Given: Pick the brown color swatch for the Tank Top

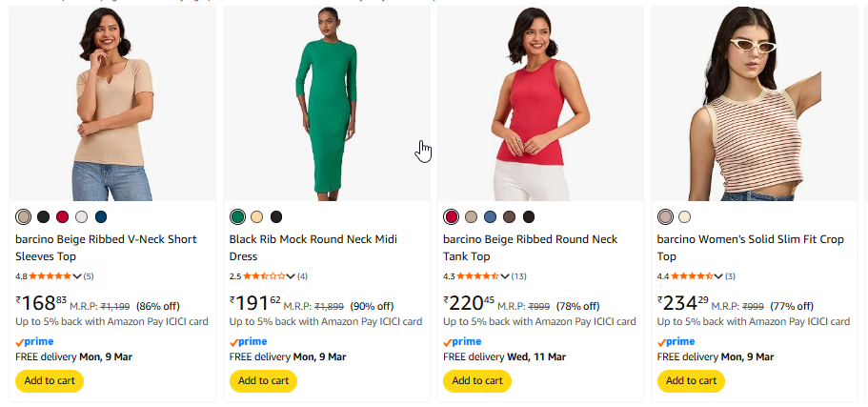Looking at the screenshot, I should [x=510, y=217].
